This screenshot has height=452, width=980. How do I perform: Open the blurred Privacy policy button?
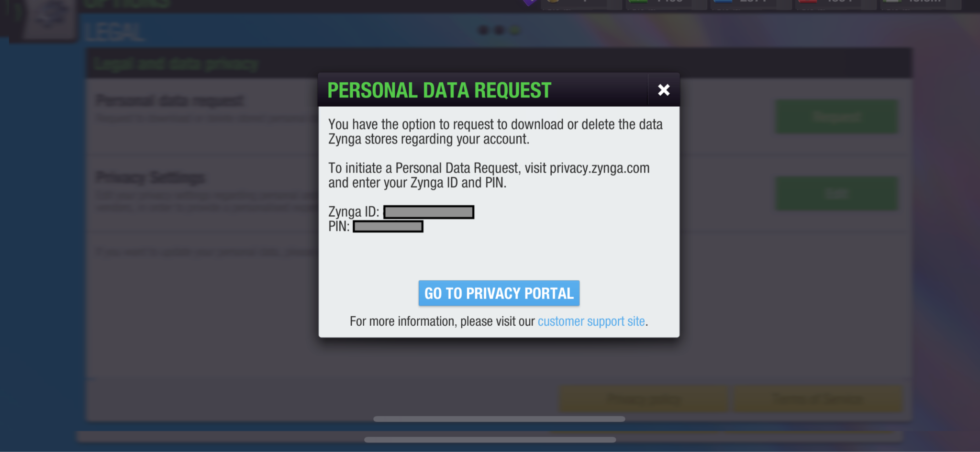coord(644,399)
